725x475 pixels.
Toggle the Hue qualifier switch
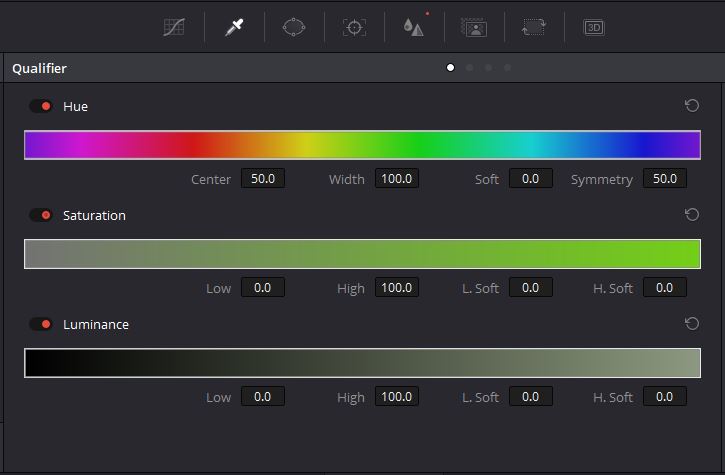[41, 106]
